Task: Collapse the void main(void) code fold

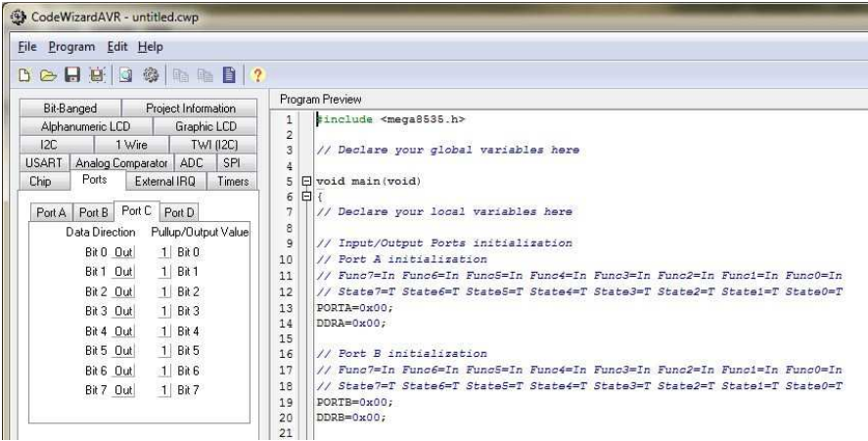Action: [306, 181]
